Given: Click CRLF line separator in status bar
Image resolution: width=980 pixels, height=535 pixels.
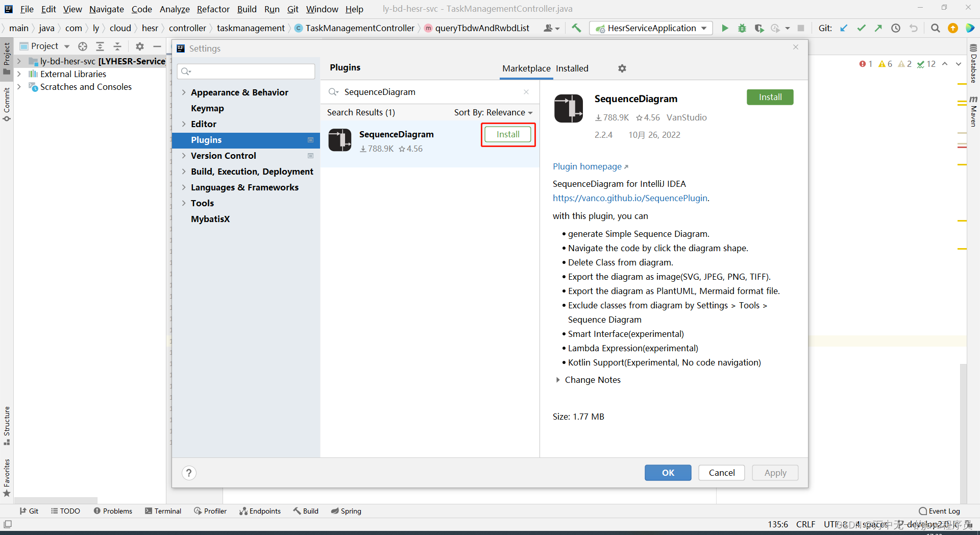Looking at the screenshot, I should tap(805, 524).
